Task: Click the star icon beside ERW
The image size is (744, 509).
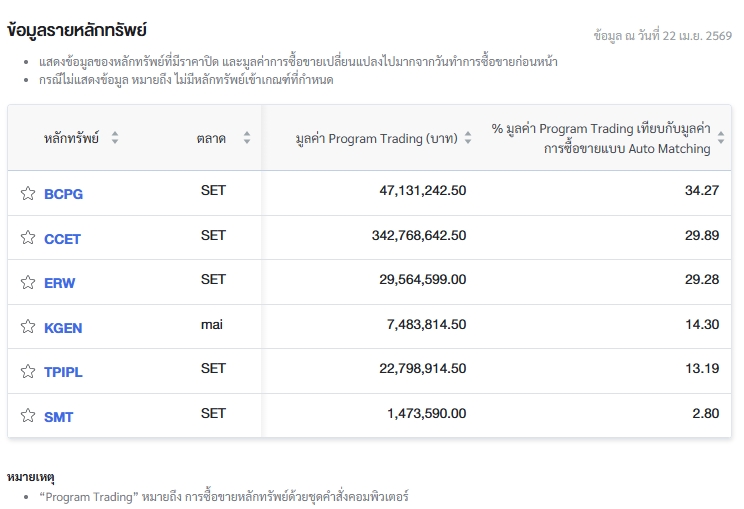Action: point(28,283)
